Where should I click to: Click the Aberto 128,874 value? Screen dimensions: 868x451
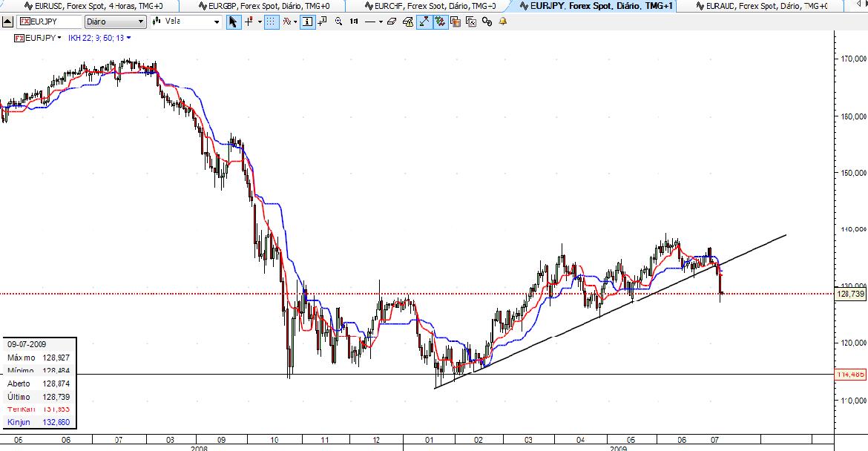click(56, 383)
